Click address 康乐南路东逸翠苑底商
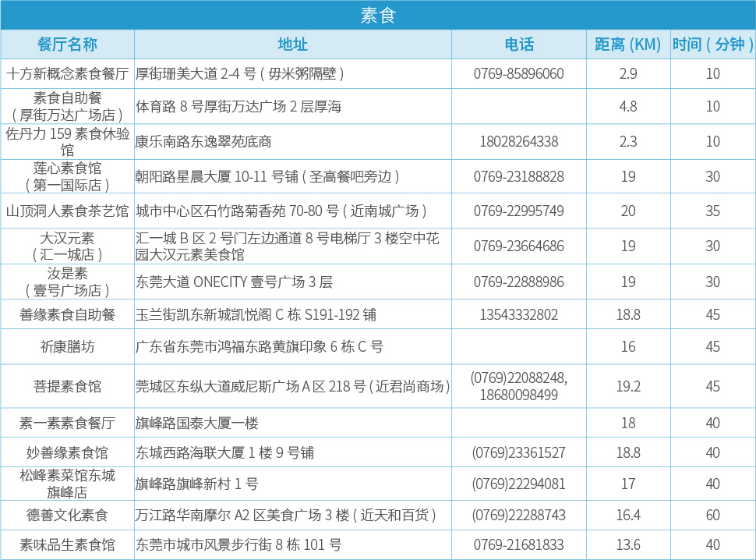 click(203, 141)
